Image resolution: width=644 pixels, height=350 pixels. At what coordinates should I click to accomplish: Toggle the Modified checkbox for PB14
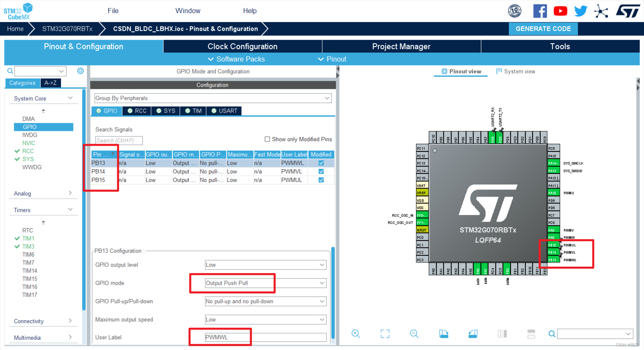[x=321, y=172]
